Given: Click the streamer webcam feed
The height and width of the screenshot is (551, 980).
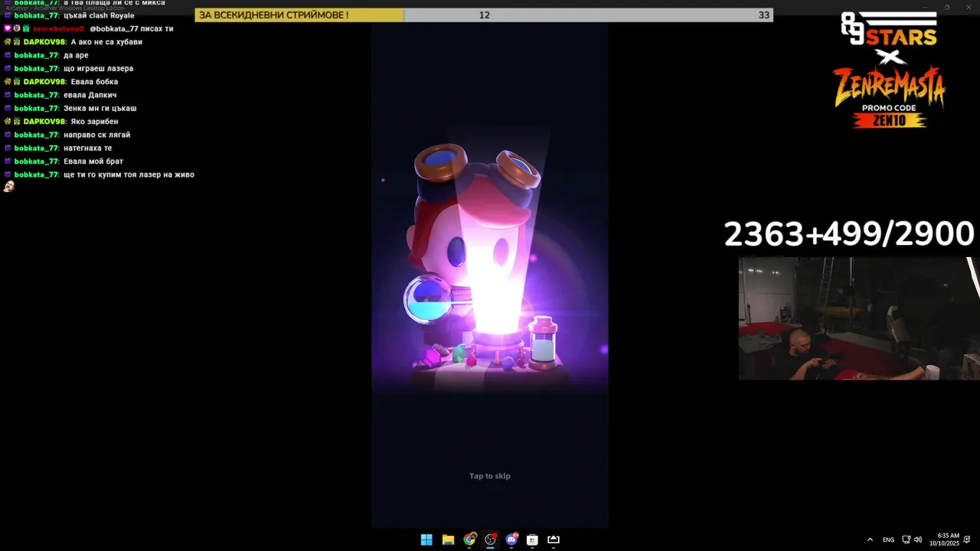Looking at the screenshot, I should click(x=858, y=318).
